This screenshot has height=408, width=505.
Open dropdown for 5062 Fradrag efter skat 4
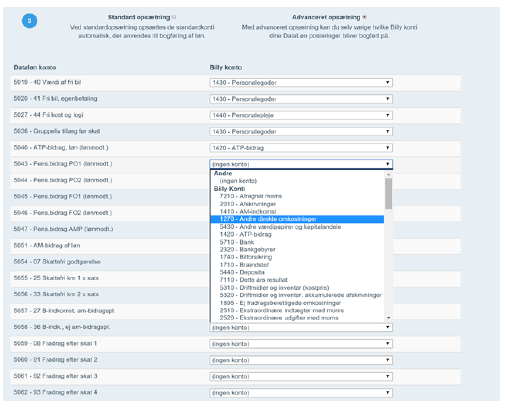click(301, 393)
